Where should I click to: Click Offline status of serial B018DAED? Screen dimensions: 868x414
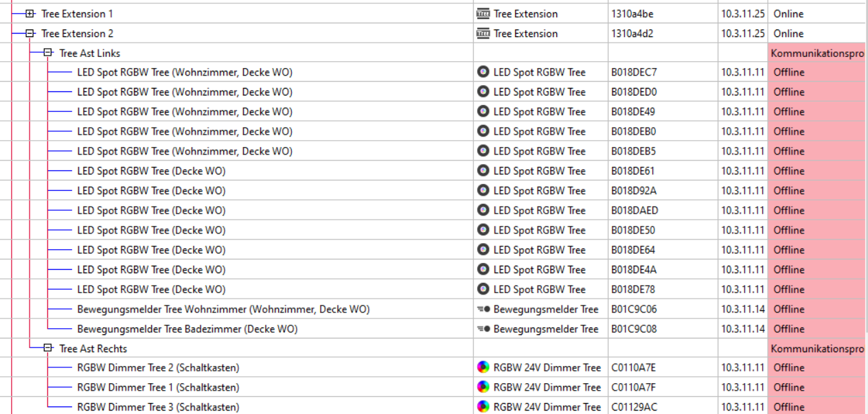tap(789, 211)
